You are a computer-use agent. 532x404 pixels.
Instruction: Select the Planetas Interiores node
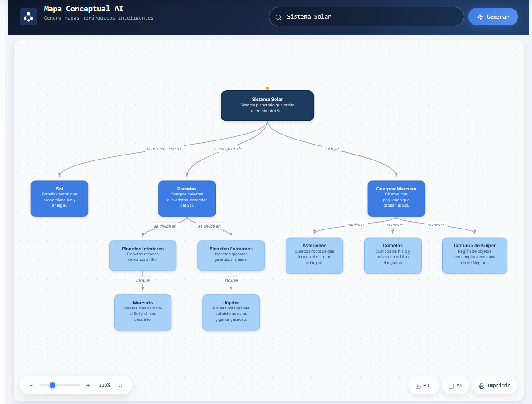coord(143,255)
